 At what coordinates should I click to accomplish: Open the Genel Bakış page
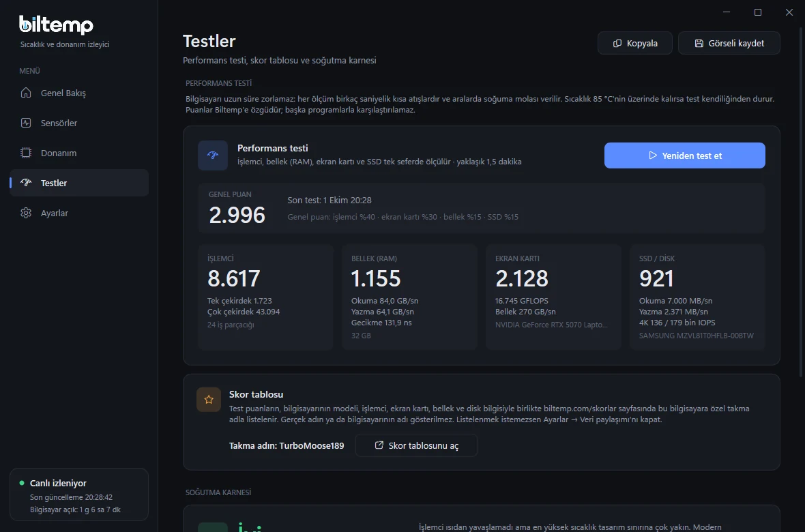click(x=79, y=93)
